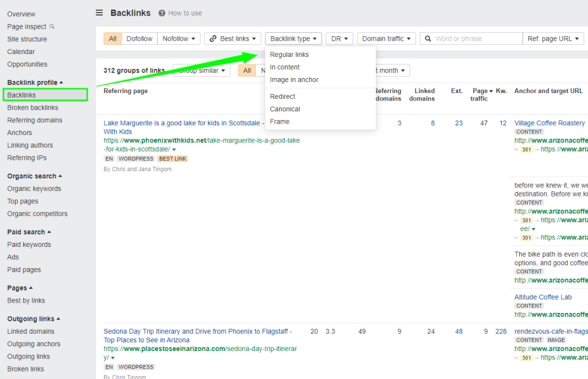Click the magnifier icon next to Page inspect
This screenshot has width=588, height=379.
[x=52, y=26]
